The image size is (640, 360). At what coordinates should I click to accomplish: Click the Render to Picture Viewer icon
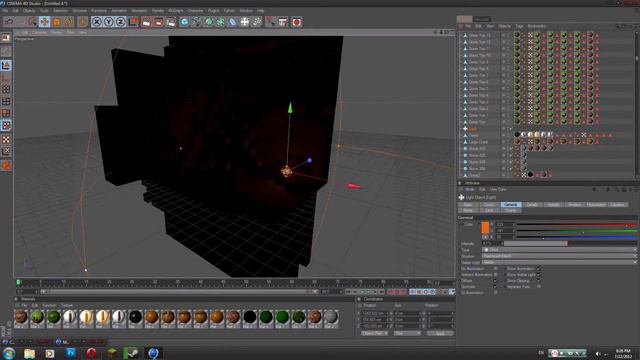pos(158,22)
